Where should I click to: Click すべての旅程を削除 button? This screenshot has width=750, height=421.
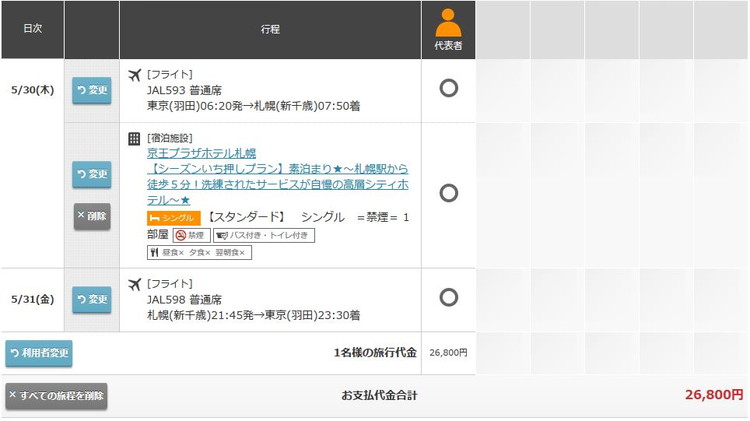click(56, 396)
